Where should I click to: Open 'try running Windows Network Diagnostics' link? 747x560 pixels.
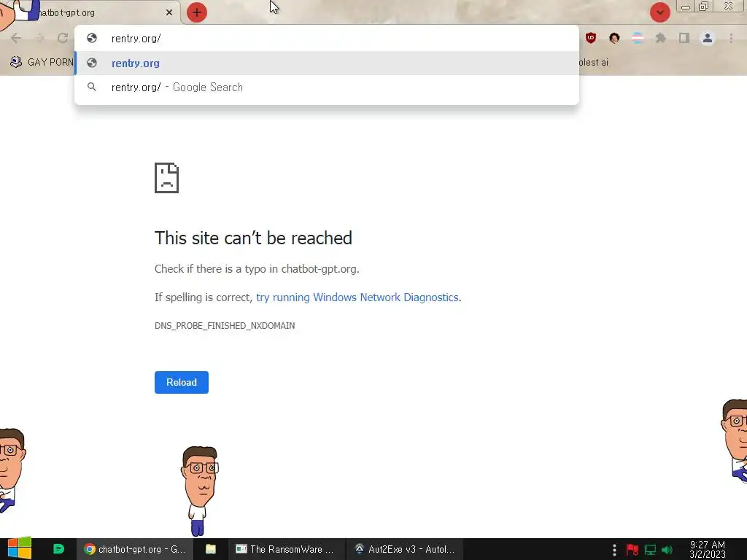point(357,297)
